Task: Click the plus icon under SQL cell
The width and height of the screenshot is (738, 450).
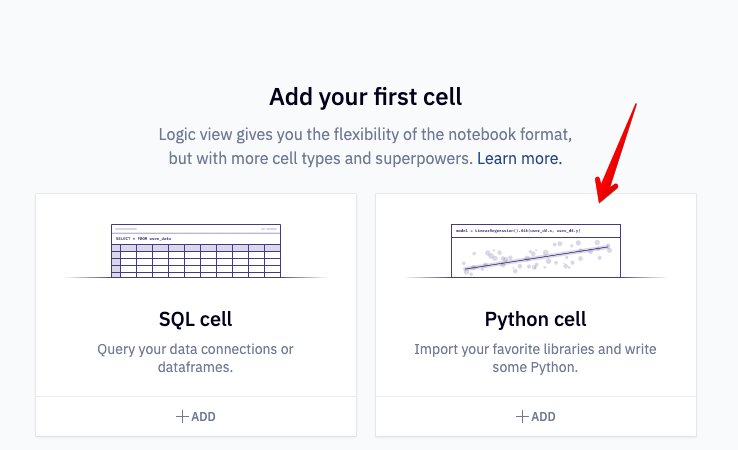Action: [x=182, y=417]
